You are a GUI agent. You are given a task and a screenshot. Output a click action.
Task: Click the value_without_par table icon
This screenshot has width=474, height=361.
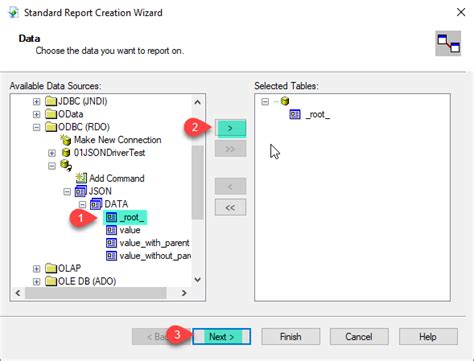pos(111,256)
